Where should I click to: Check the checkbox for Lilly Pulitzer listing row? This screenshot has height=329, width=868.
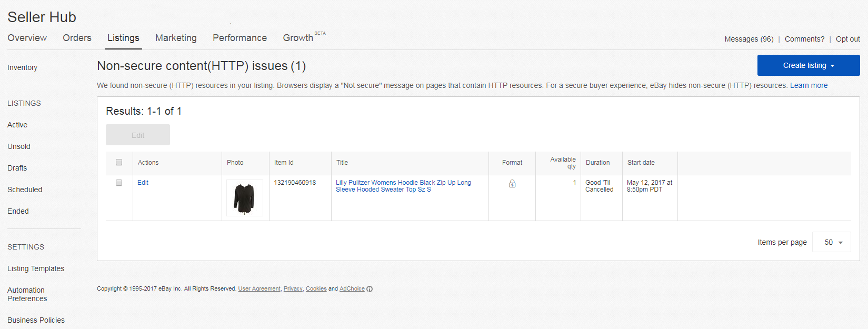tap(119, 183)
